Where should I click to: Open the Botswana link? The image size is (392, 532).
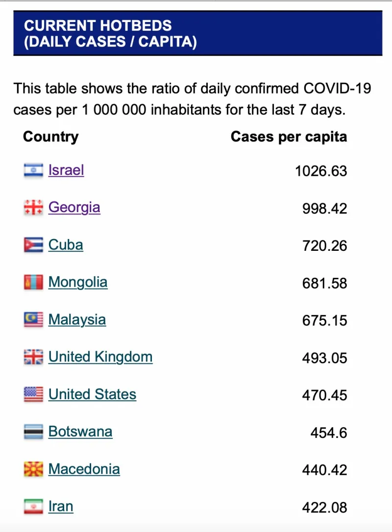[80, 432]
